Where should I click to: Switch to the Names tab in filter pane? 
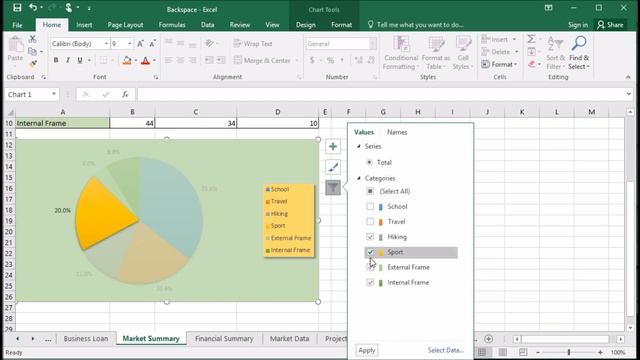397,132
